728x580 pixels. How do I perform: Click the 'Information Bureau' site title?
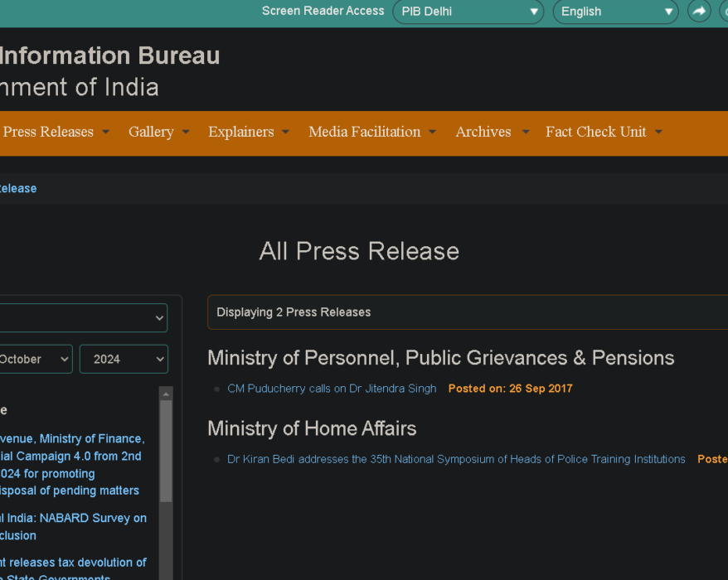click(109, 56)
